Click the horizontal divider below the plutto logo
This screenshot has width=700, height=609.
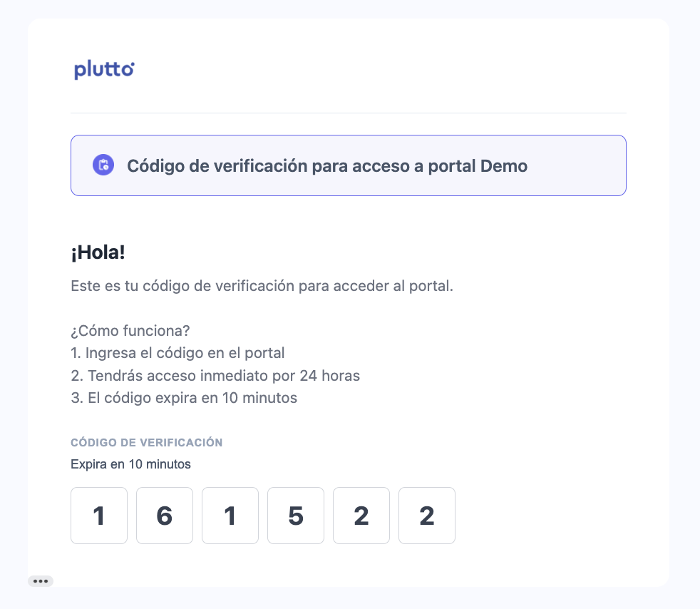tap(349, 113)
